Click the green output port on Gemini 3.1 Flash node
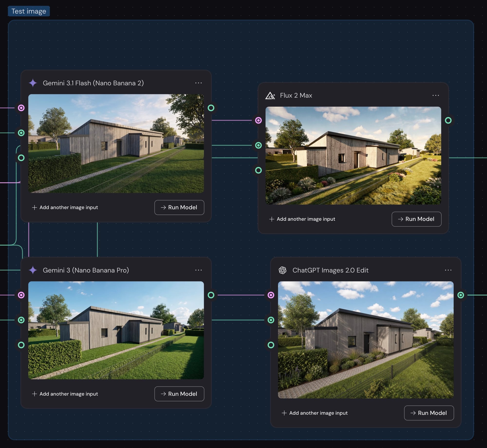The height and width of the screenshot is (448, 487). pyautogui.click(x=211, y=108)
